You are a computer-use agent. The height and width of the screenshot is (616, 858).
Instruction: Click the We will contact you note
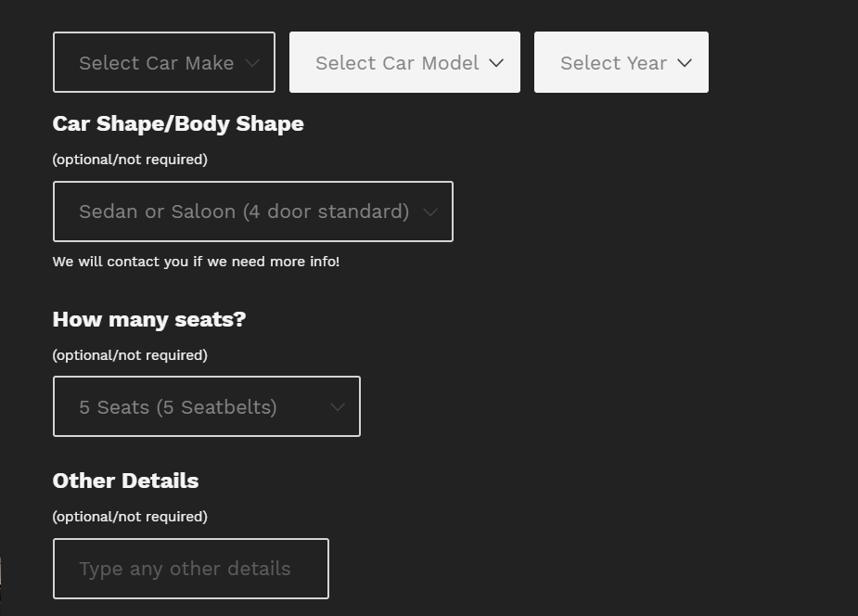pyautogui.click(x=196, y=262)
